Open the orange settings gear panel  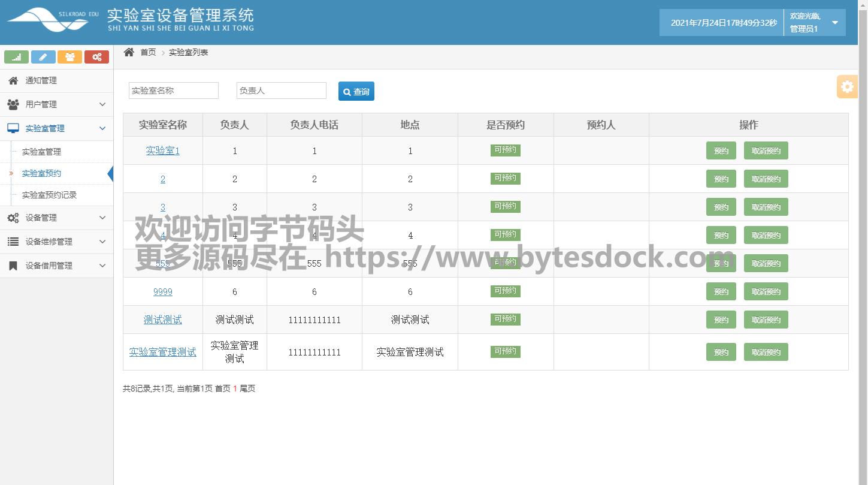pyautogui.click(x=847, y=87)
